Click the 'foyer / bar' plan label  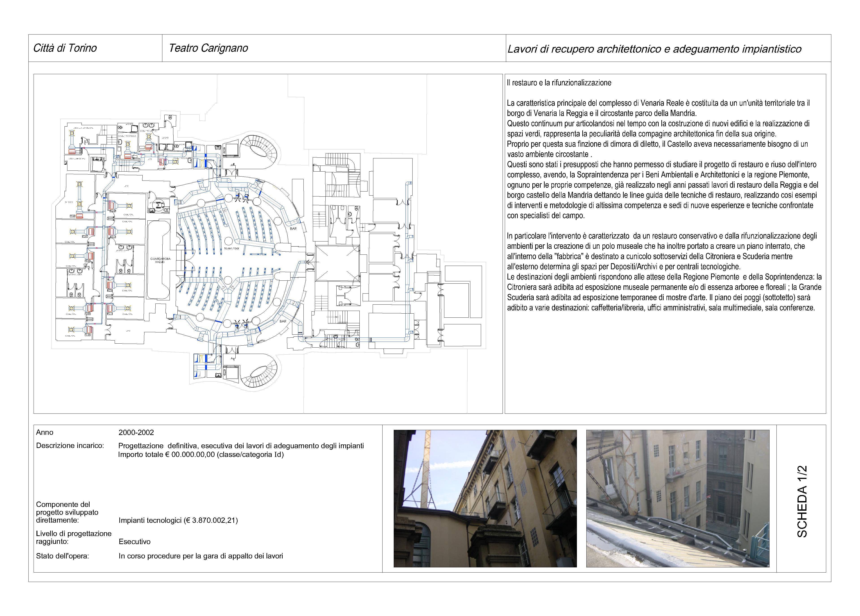pos(231,248)
